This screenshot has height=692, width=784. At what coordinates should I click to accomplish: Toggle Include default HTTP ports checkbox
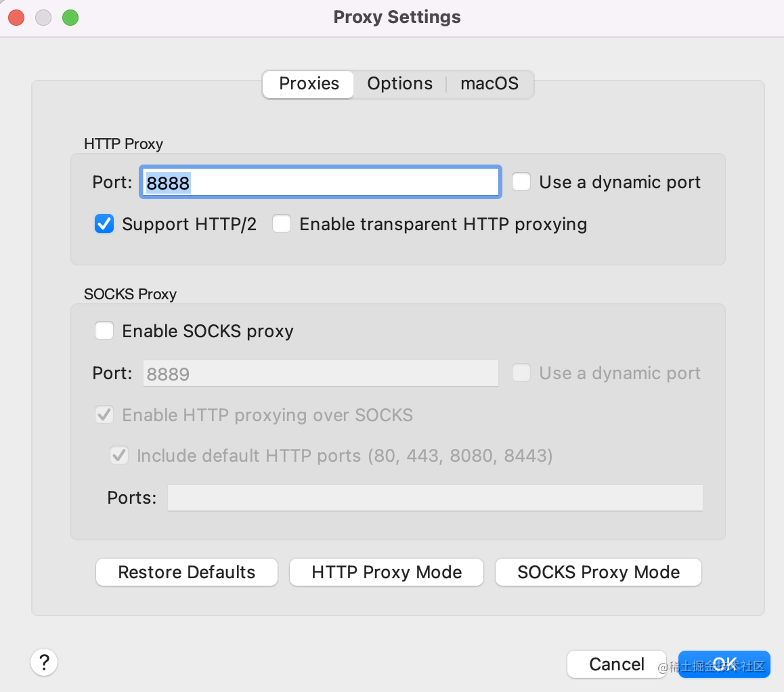point(119,456)
